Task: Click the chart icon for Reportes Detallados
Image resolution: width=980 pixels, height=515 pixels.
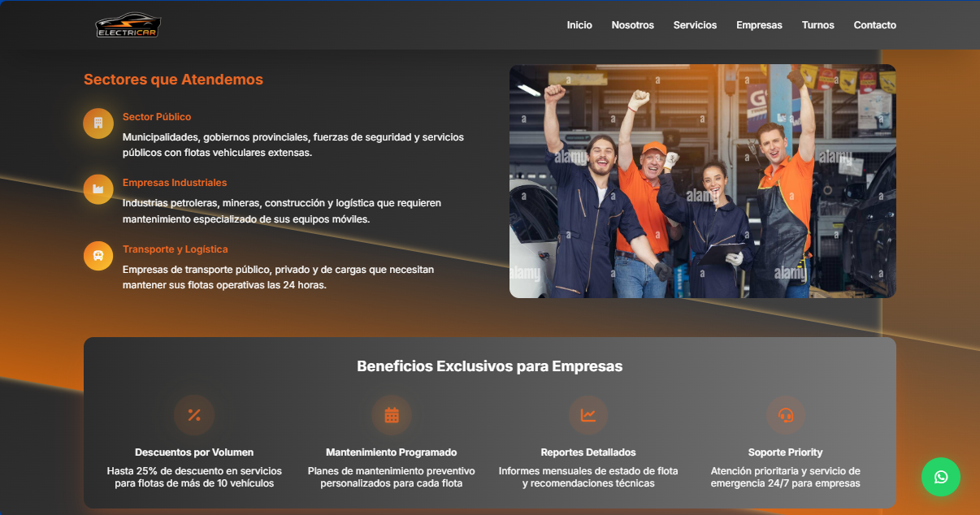Action: point(588,415)
